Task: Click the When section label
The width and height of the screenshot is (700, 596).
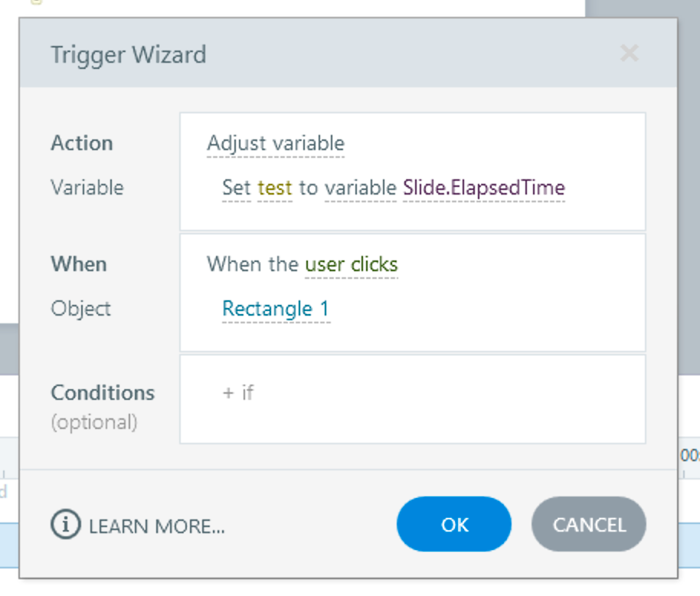Action: (79, 264)
